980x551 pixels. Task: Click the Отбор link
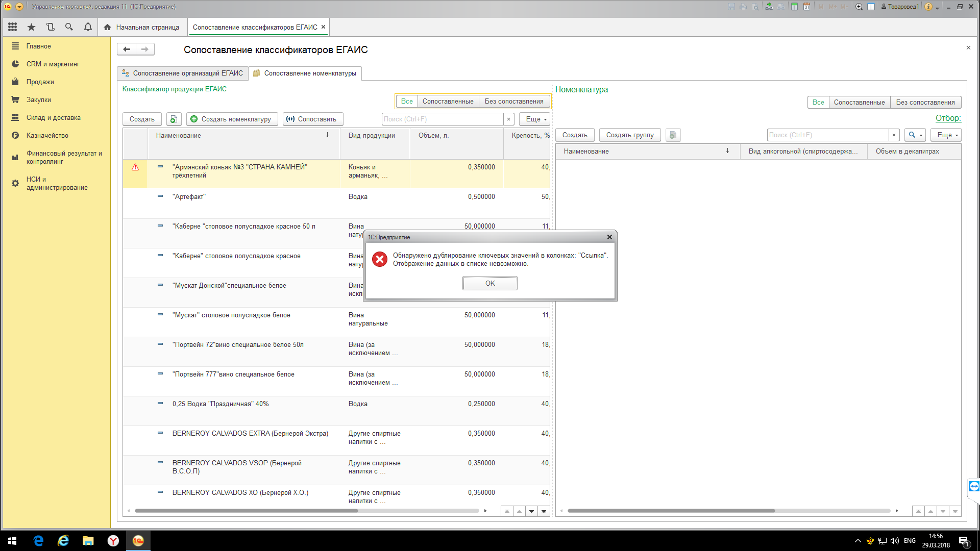[x=948, y=118]
